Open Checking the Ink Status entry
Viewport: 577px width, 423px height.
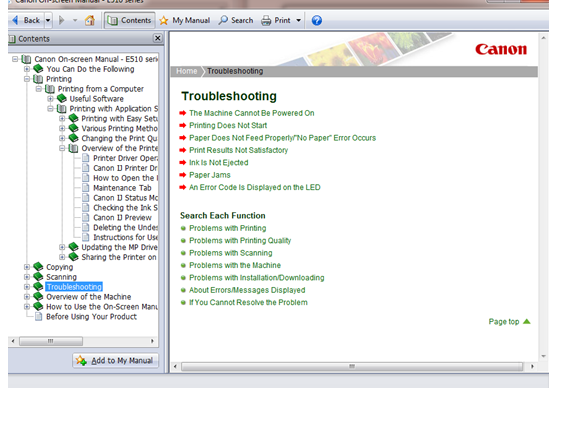125,208
